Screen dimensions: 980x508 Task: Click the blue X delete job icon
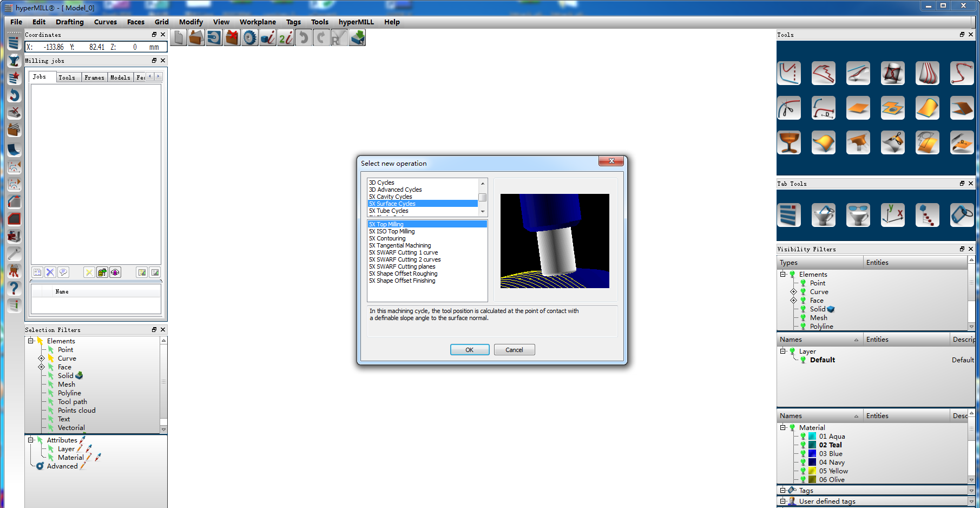[50, 272]
